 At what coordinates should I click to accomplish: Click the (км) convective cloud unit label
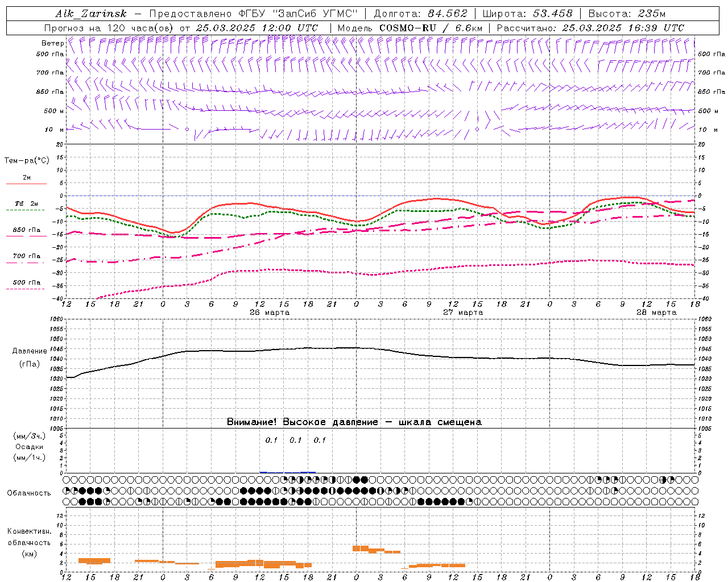coord(29,554)
